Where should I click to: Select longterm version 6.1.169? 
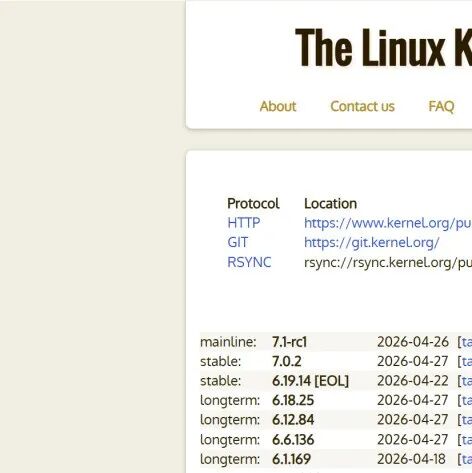click(291, 459)
